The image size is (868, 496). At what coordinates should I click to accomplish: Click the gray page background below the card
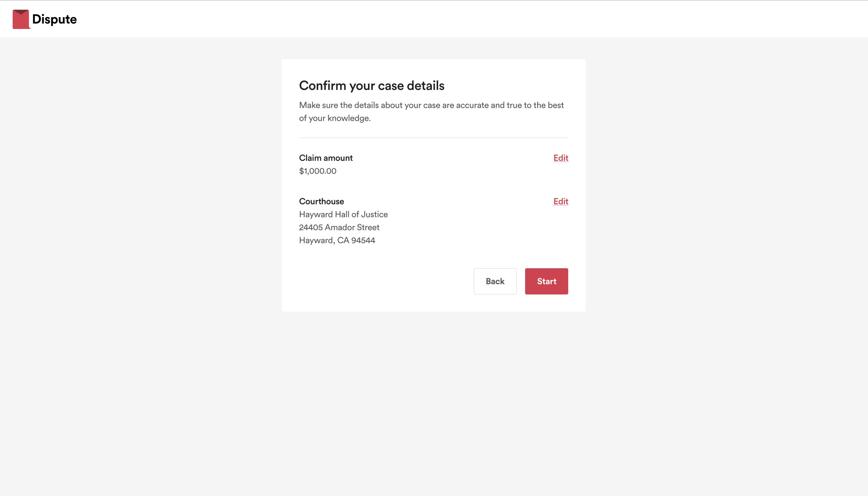click(x=433, y=402)
